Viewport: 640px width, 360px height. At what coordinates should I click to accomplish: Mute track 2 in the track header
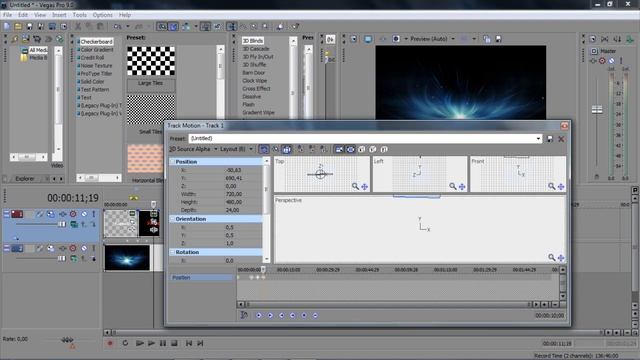(84, 248)
